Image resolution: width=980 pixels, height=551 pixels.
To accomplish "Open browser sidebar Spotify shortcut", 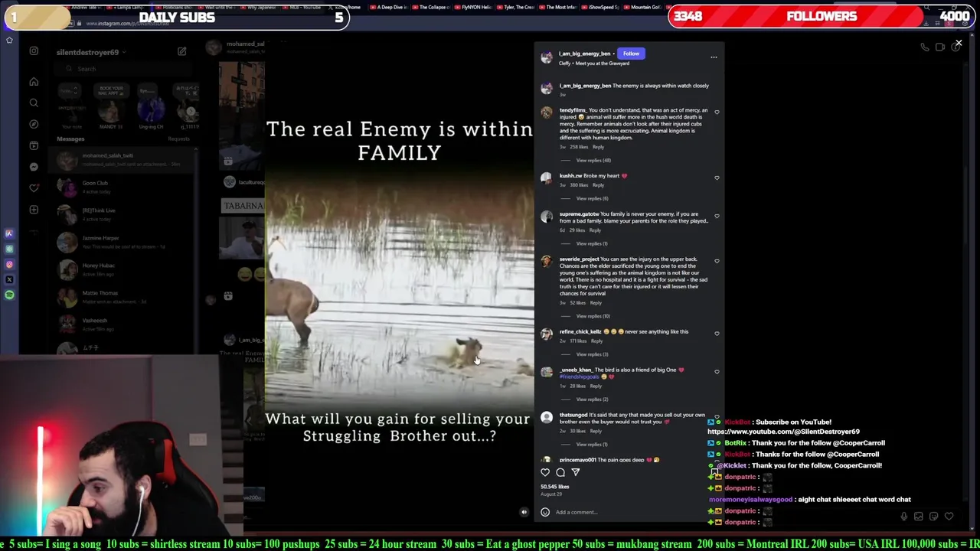I will [x=9, y=295].
